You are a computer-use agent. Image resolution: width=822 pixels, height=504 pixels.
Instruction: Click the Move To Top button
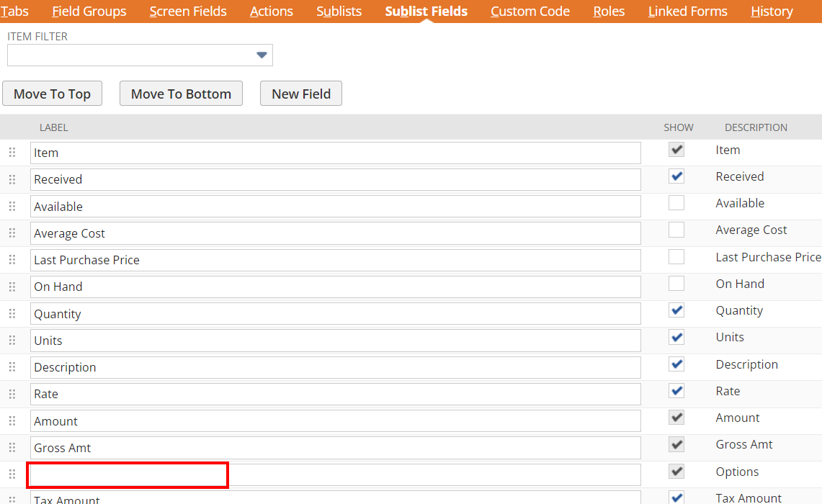(x=52, y=94)
